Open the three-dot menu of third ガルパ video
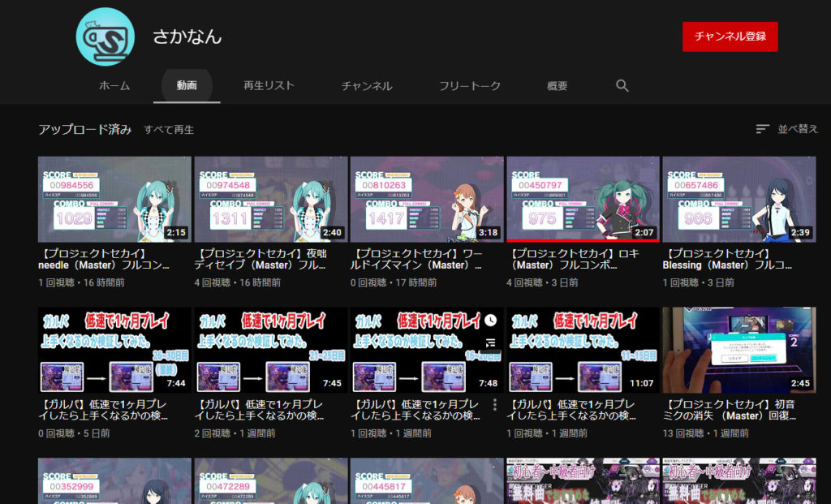Screen dimensions: 831x504 [x=495, y=405]
